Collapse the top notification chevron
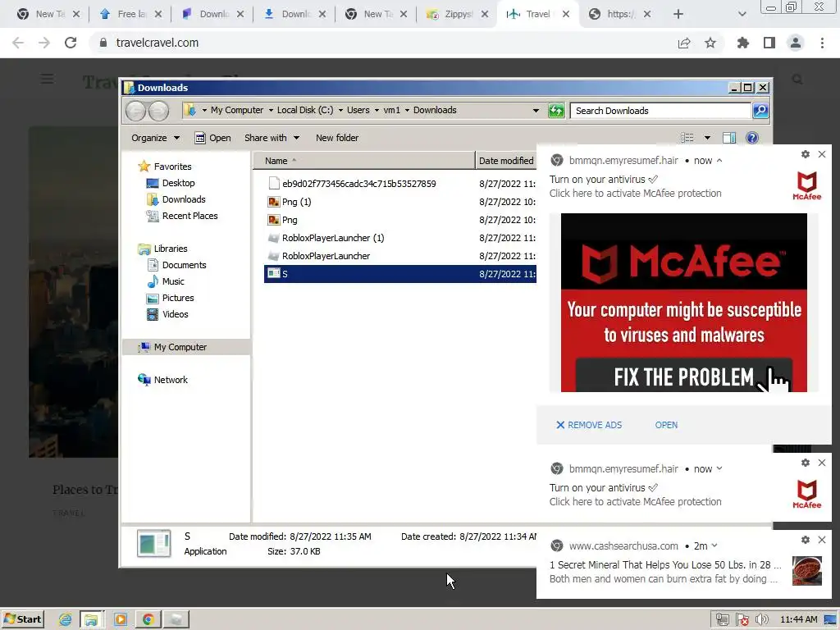 tap(719, 160)
